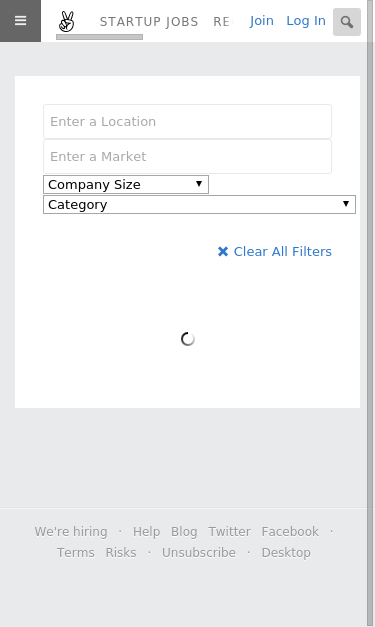Screen dimensions: 375x627
Task: Open the Help footer link
Action: [x=146, y=531]
